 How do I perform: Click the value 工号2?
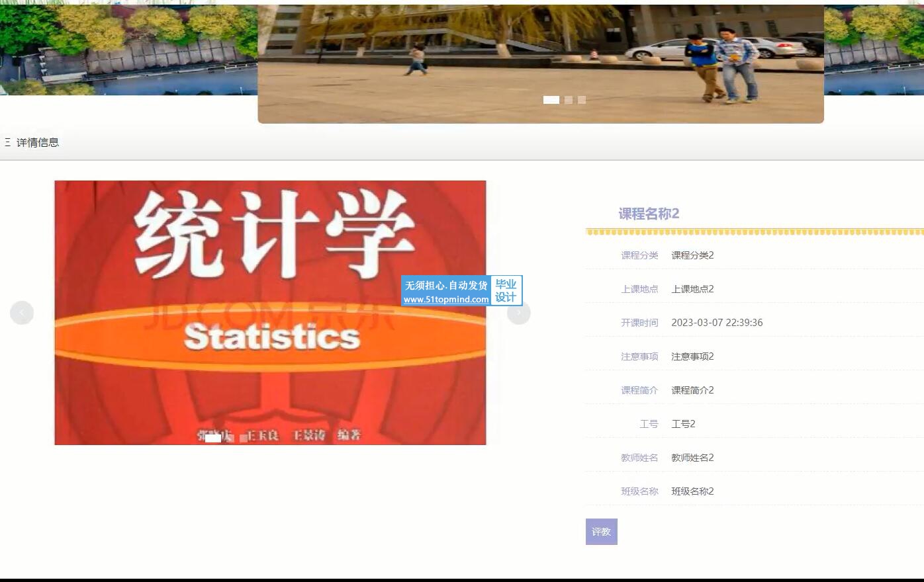[x=683, y=424]
